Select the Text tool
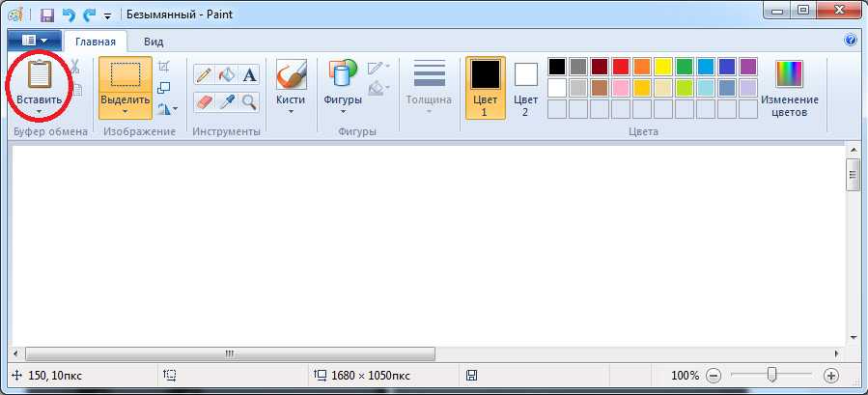This screenshot has height=395, width=868. [249, 75]
